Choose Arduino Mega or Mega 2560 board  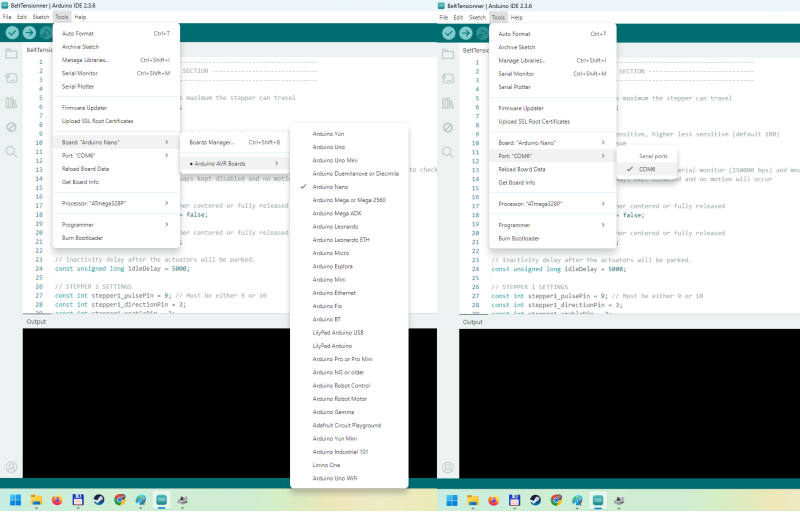(349, 200)
